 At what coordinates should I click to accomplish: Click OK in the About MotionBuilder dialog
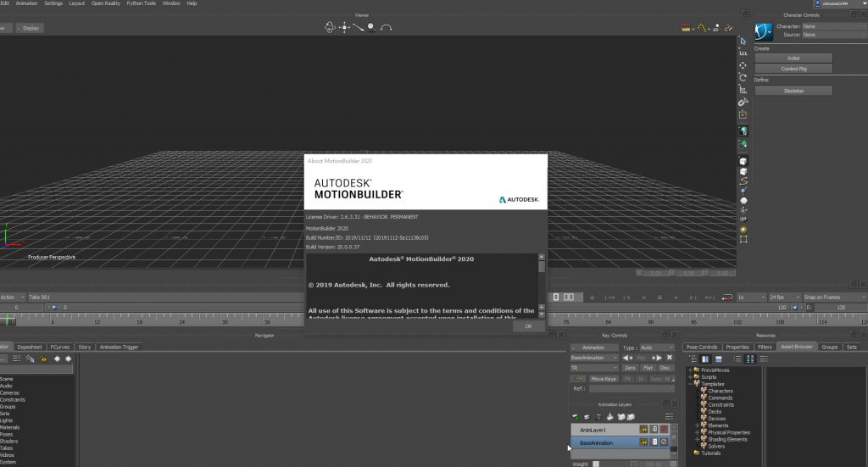[x=528, y=326]
